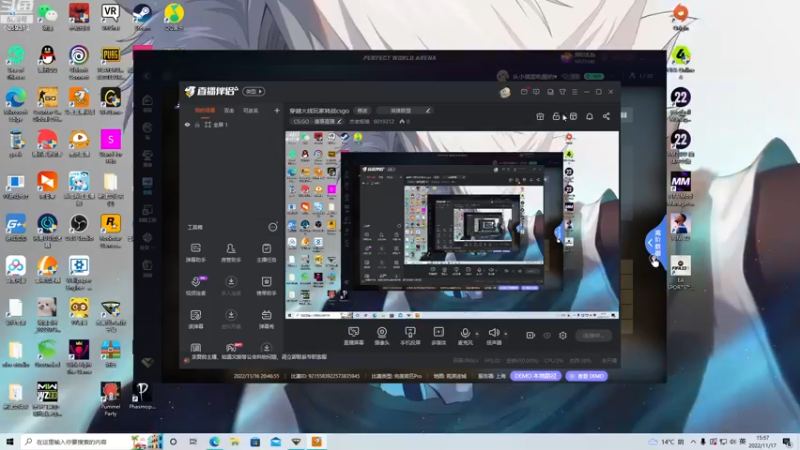Screen dimensions: 800x450
Task: Open the mode switch pill beside the 直播伴侣 logo
Action: 254,92
